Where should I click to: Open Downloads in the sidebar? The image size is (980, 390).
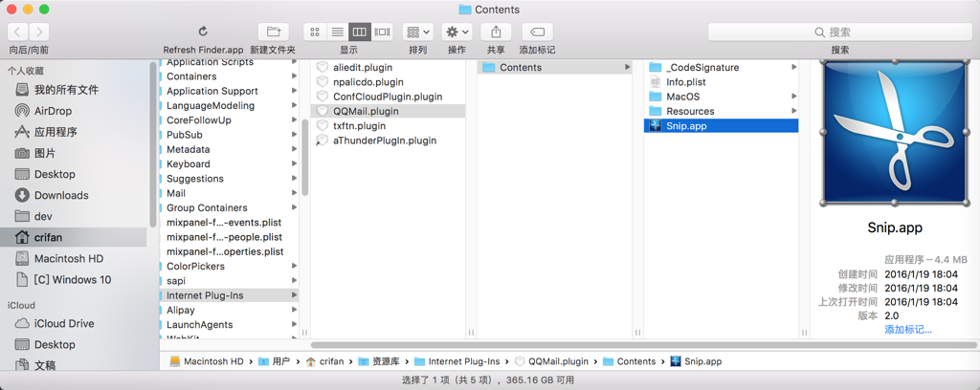click(x=75, y=195)
